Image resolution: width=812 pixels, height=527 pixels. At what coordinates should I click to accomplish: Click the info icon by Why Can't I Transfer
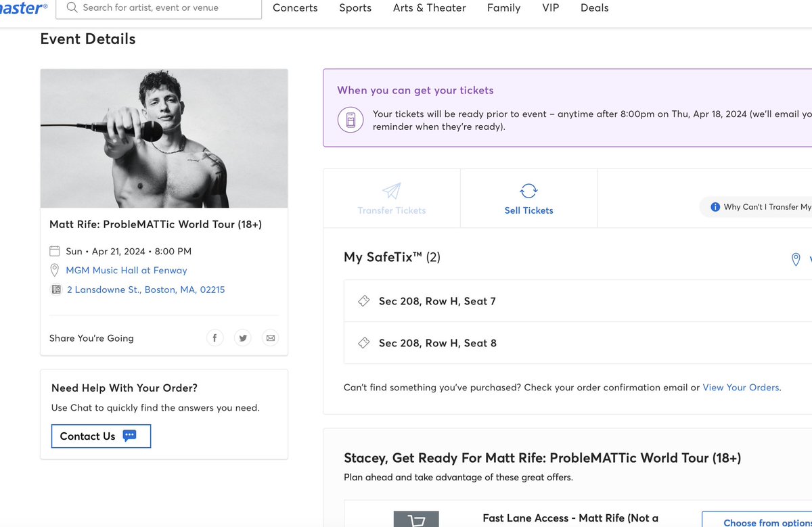(715, 207)
